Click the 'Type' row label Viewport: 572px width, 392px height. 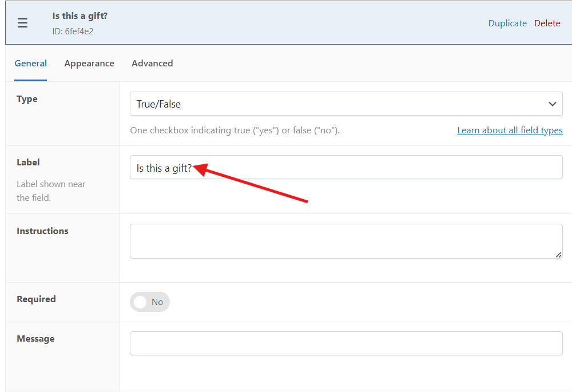point(27,99)
